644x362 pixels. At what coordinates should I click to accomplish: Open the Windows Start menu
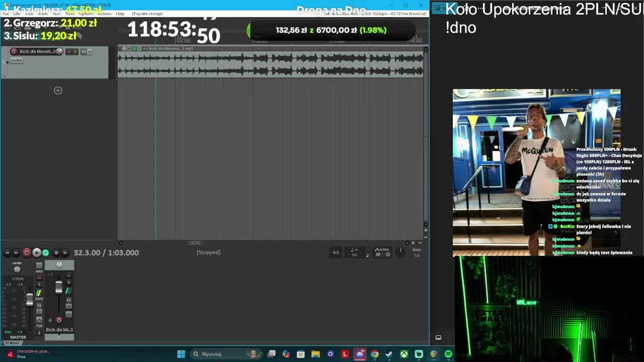click(181, 354)
